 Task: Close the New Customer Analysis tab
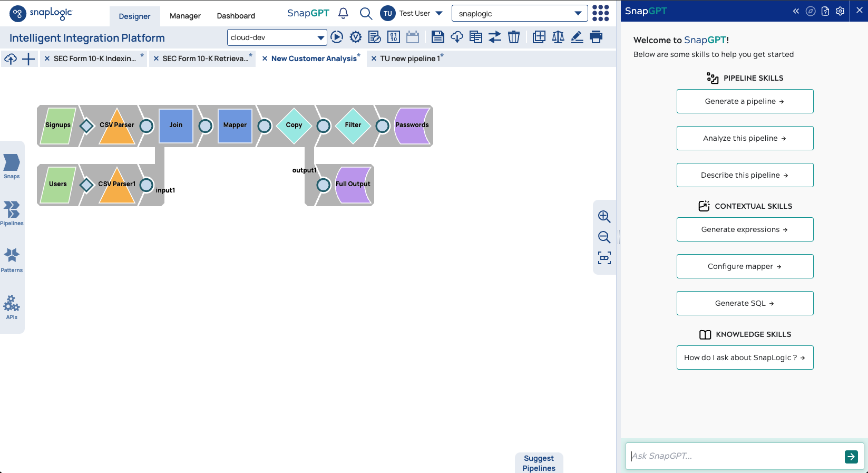pos(265,59)
